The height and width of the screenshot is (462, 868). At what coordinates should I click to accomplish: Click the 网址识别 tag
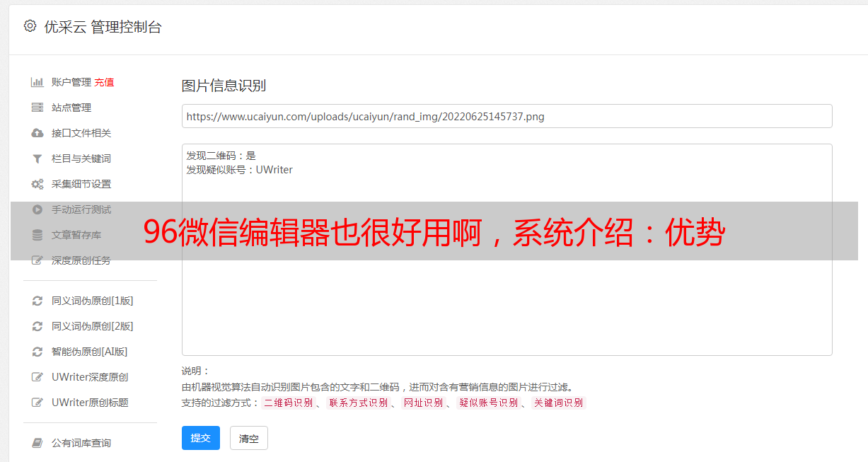coord(424,403)
